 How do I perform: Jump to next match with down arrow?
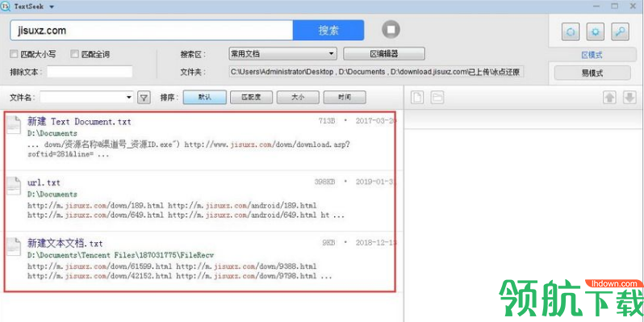click(629, 98)
